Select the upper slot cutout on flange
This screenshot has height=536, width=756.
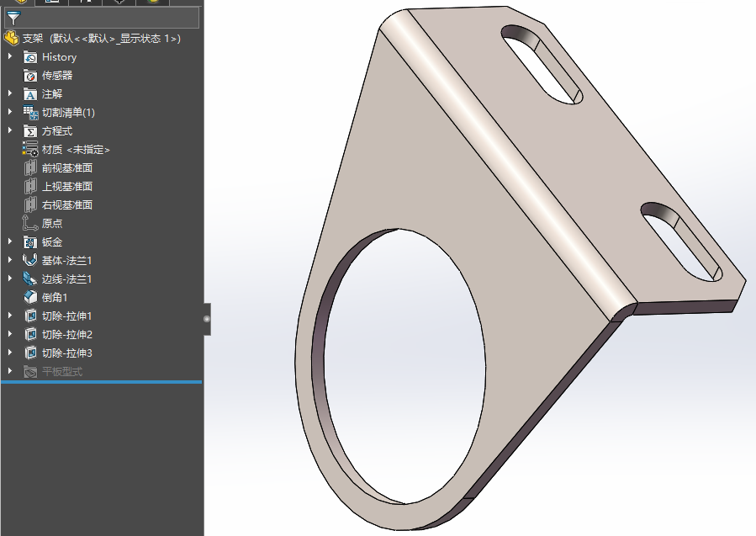click(542, 65)
